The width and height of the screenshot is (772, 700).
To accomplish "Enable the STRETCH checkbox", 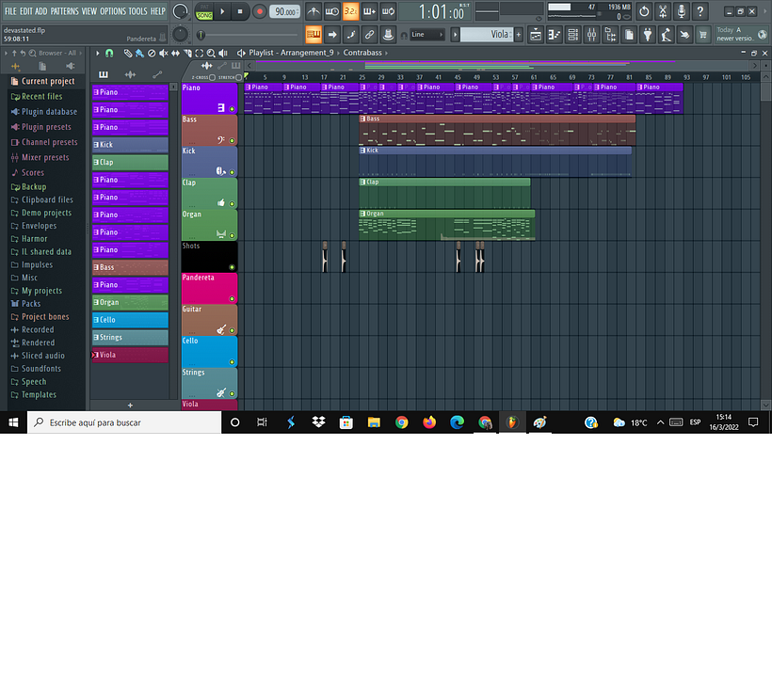I will (239, 77).
